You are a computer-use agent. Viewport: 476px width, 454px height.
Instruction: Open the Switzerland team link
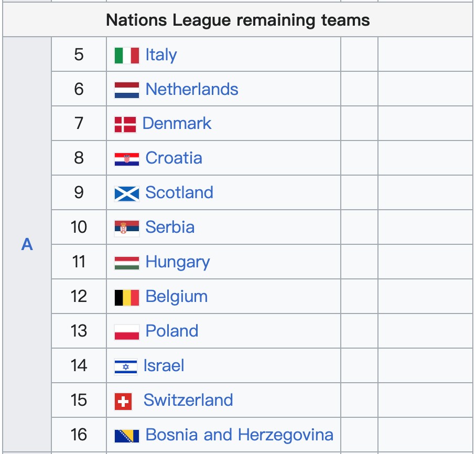pyautogui.click(x=188, y=401)
